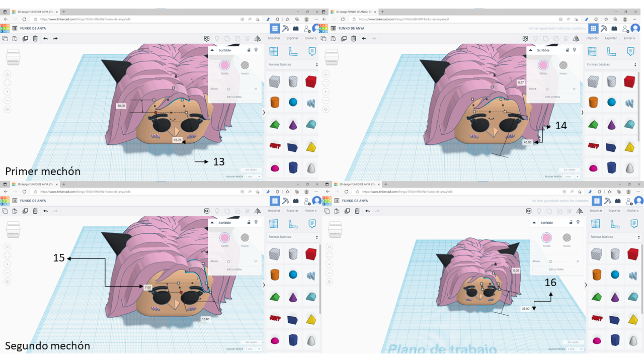Open Formas básicas dropdown in top-left screenshot

point(293,64)
